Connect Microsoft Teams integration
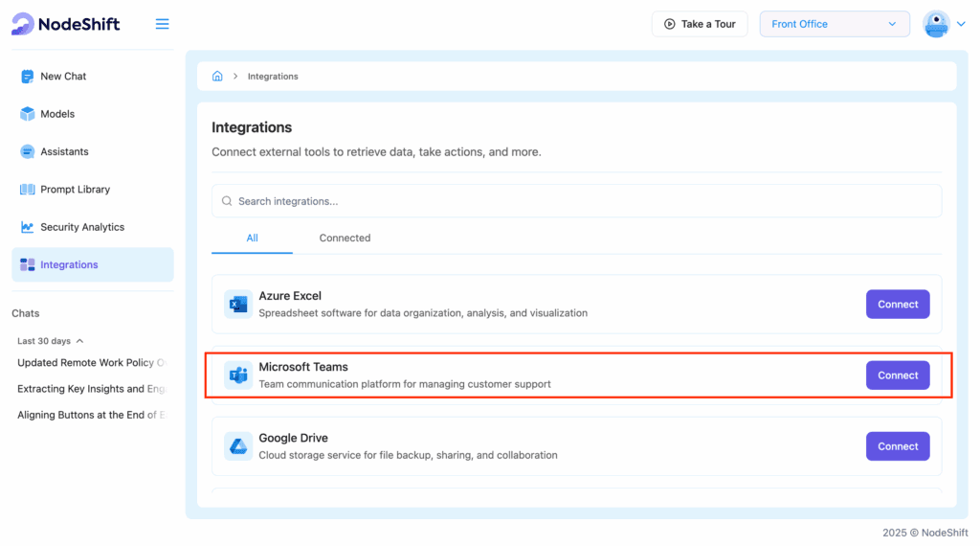 tap(897, 375)
